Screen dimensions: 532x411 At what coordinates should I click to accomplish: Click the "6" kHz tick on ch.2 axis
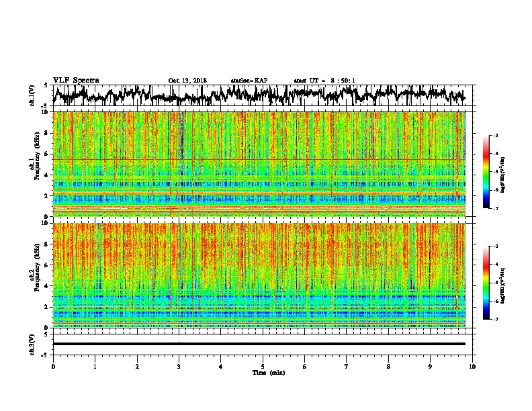(47, 265)
